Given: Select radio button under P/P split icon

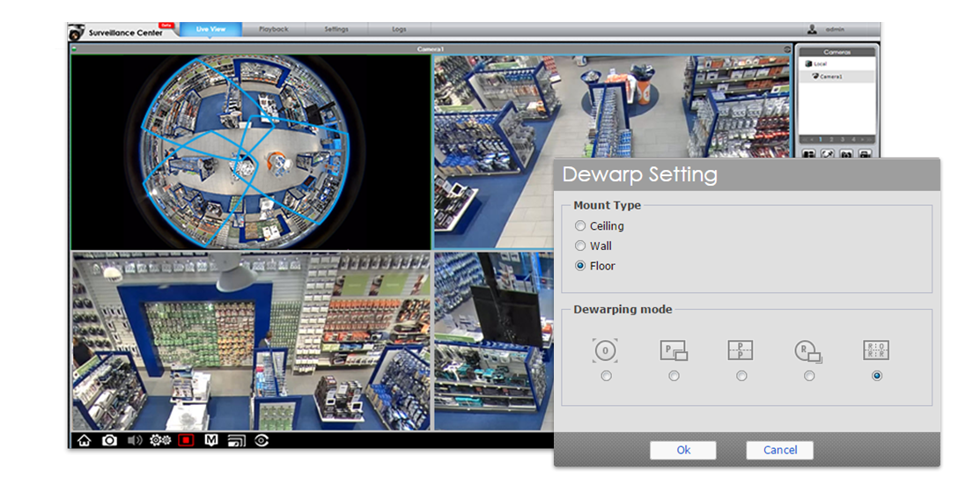Looking at the screenshot, I should 741,376.
